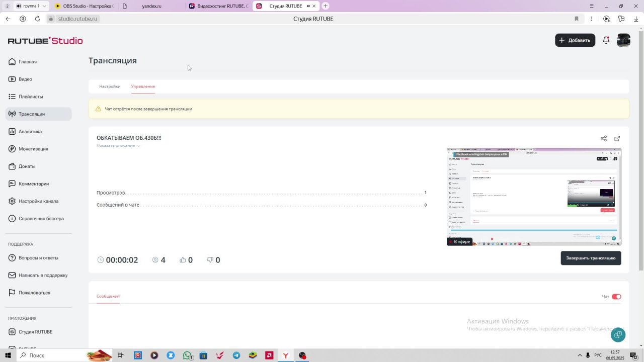Click the dislikes thumbs-down icon

pyautogui.click(x=210, y=260)
